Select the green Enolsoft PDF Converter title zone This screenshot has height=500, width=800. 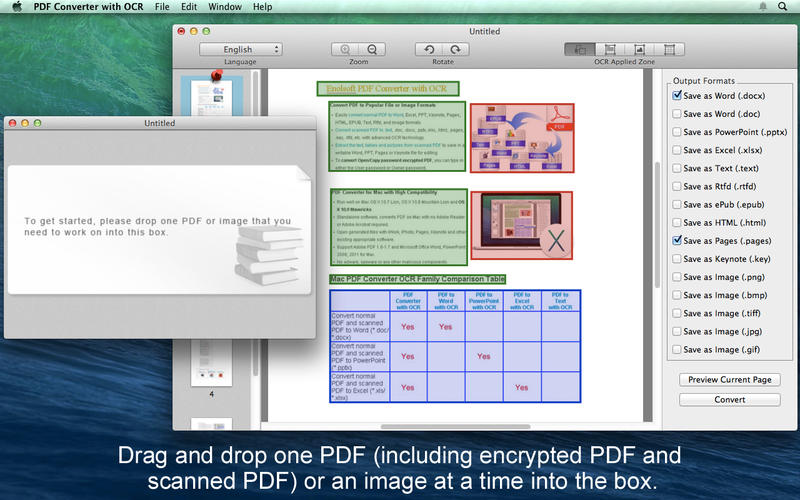(388, 88)
